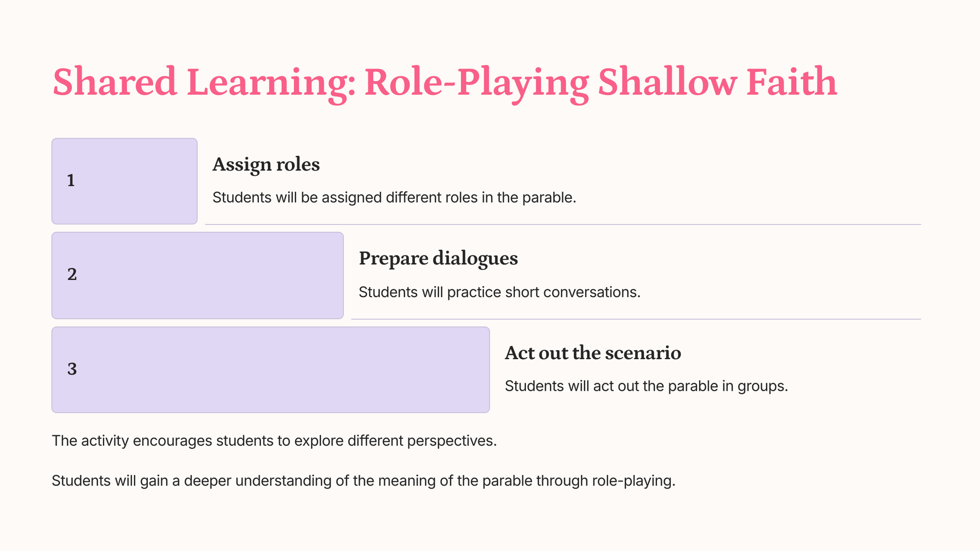
Task: Click the "Students will be assigned different roles" text
Action: pyautogui.click(x=394, y=198)
